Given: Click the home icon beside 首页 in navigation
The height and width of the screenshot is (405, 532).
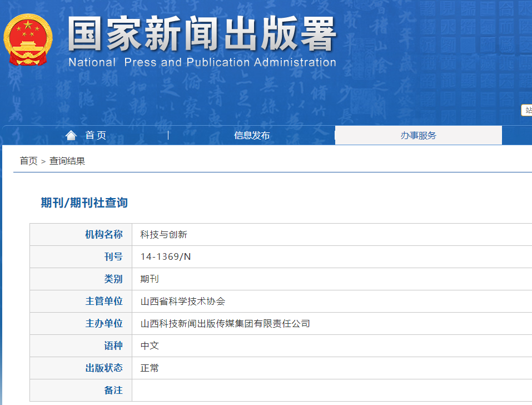Looking at the screenshot, I should point(71,135).
